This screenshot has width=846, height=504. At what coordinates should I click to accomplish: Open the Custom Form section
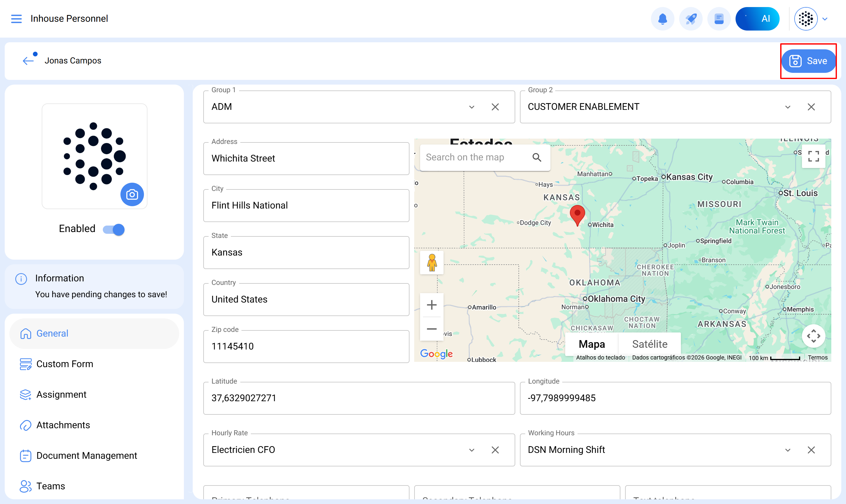coord(65,364)
